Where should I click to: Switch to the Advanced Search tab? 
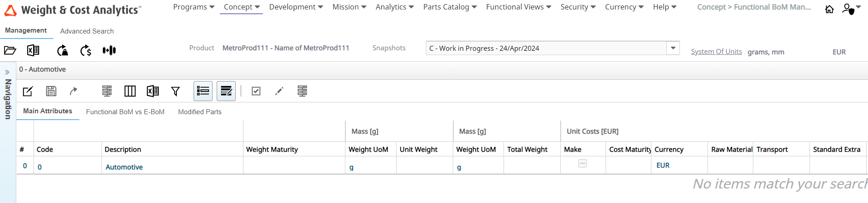click(x=87, y=31)
